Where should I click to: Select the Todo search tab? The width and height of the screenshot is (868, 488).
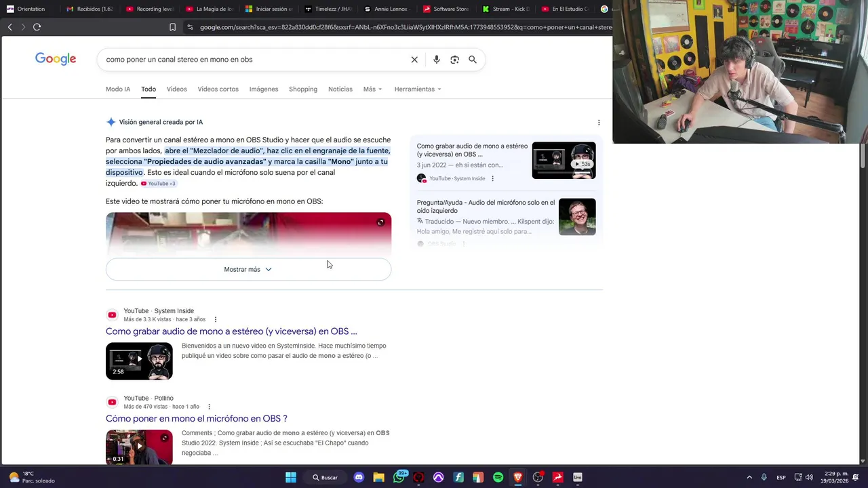tap(149, 89)
